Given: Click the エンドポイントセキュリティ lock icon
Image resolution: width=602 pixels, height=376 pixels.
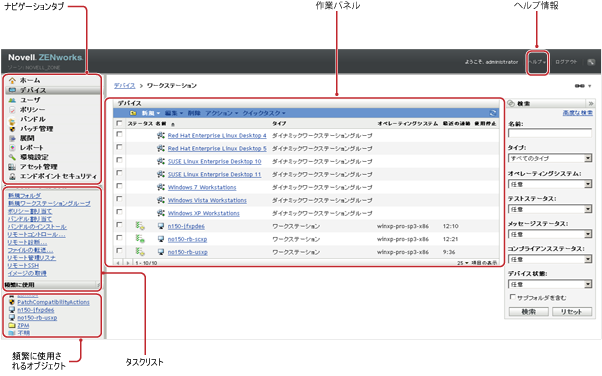Looking at the screenshot, I should coord(12,176).
